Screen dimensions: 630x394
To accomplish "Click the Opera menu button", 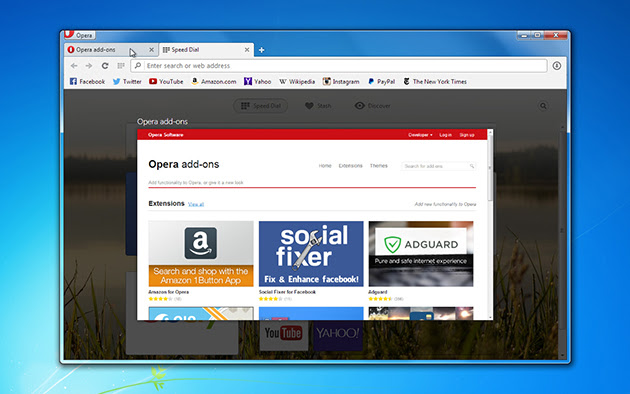I will (80, 35).
